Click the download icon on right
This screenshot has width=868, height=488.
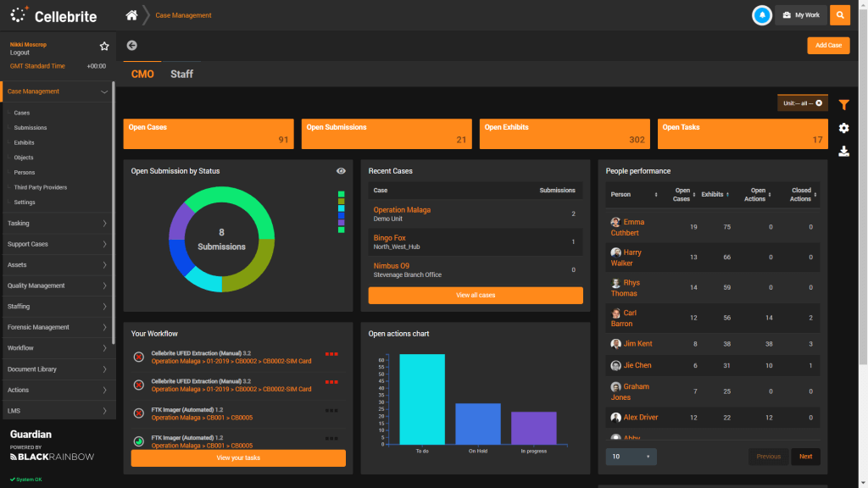[x=843, y=152]
